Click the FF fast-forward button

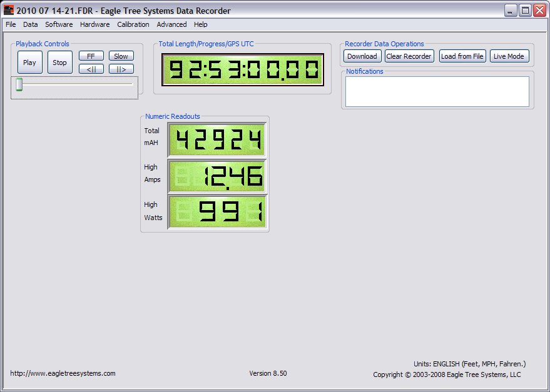tap(91, 56)
